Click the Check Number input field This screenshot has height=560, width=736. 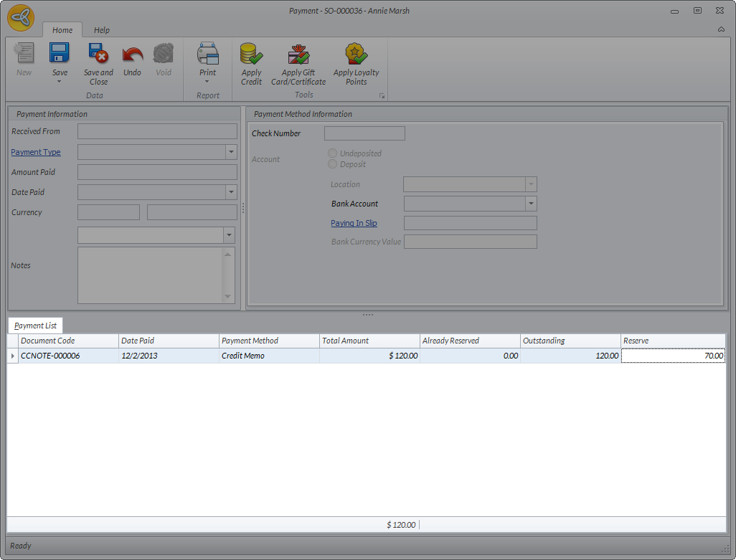click(x=364, y=133)
